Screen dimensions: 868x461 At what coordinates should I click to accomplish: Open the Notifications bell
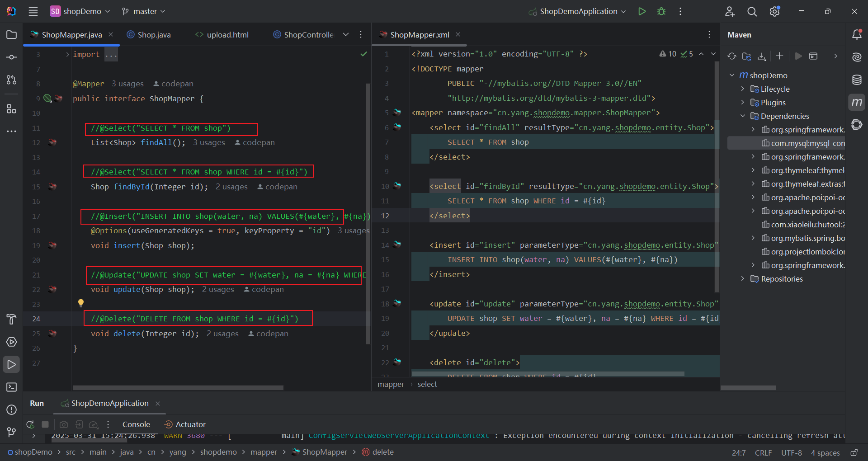[x=857, y=35]
